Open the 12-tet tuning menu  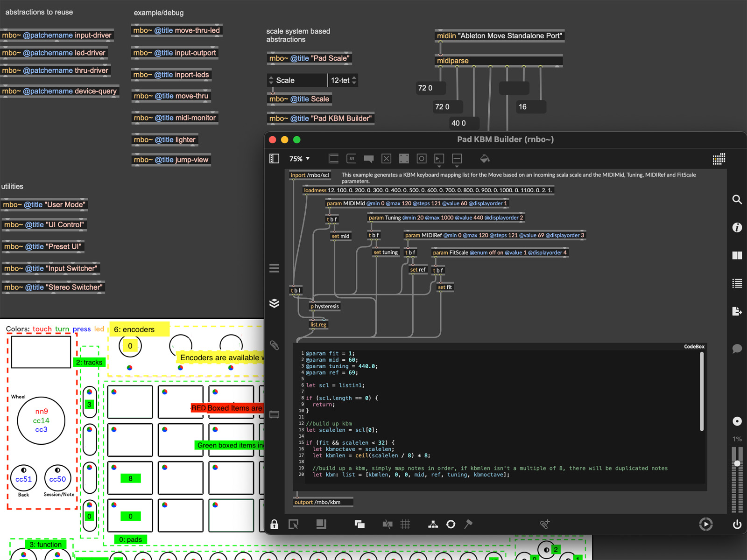coord(343,80)
